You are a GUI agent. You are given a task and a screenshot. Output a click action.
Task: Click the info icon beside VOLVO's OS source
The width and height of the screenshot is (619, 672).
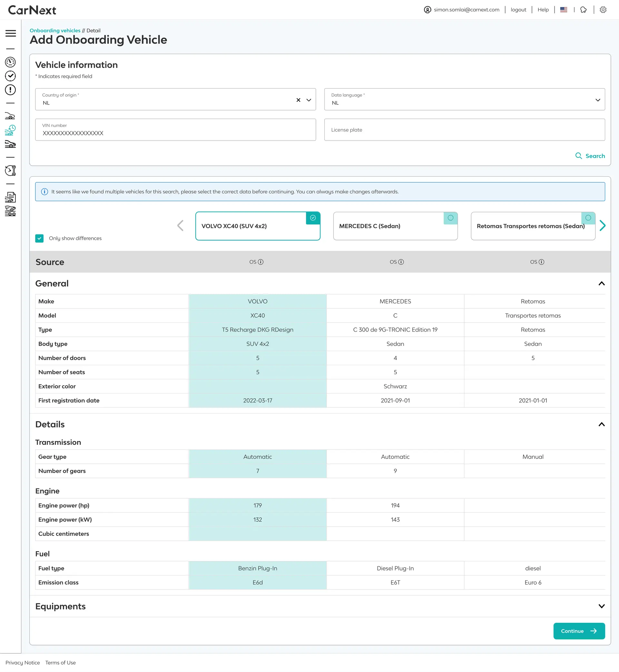click(260, 262)
